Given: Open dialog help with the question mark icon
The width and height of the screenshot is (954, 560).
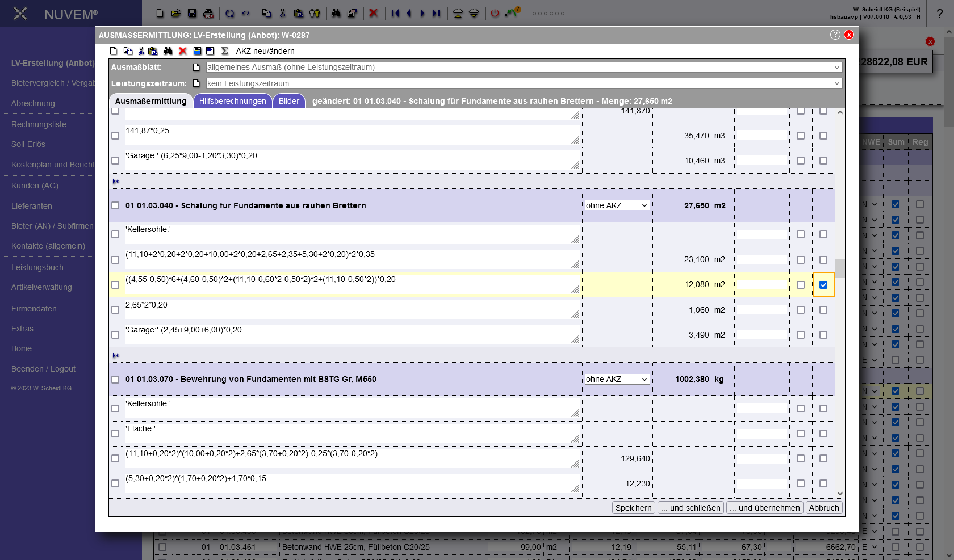Looking at the screenshot, I should click(x=835, y=35).
